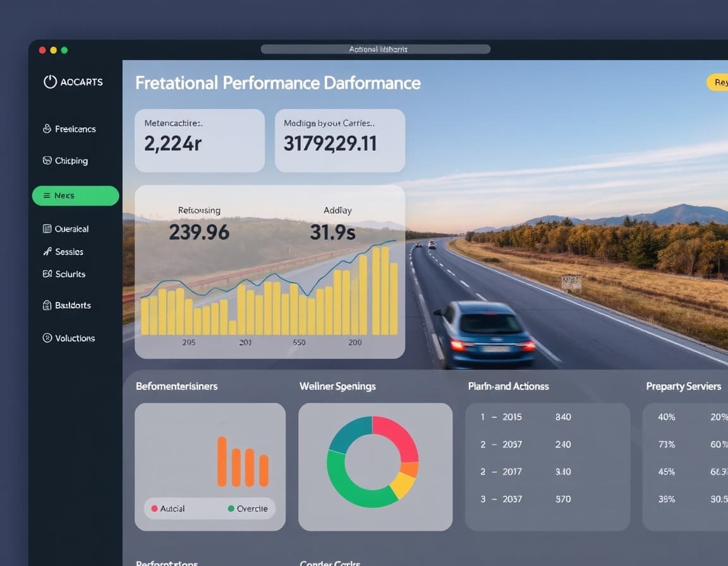
Task: Click the AOCARTS power icon
Action: click(50, 81)
